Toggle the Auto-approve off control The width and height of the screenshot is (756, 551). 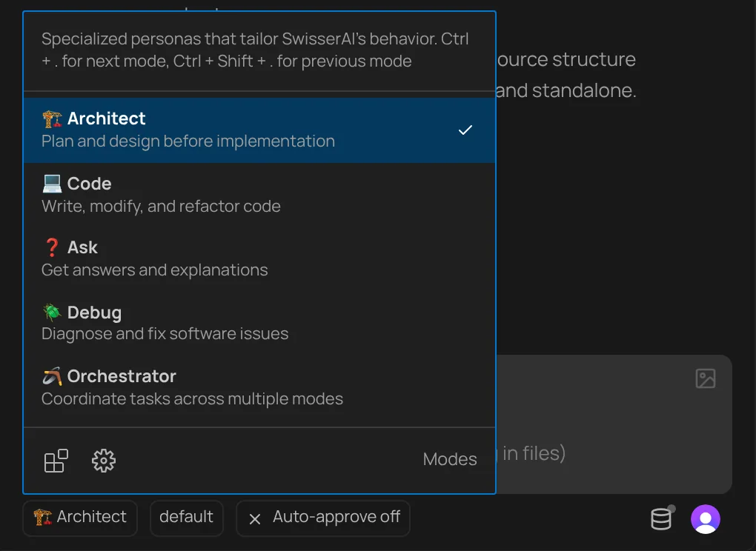[x=323, y=518]
